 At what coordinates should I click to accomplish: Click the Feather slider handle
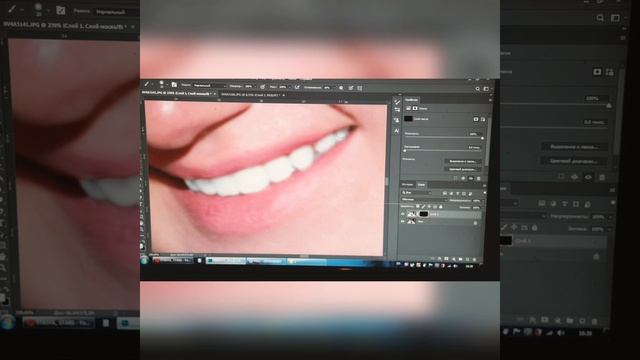click(x=404, y=151)
